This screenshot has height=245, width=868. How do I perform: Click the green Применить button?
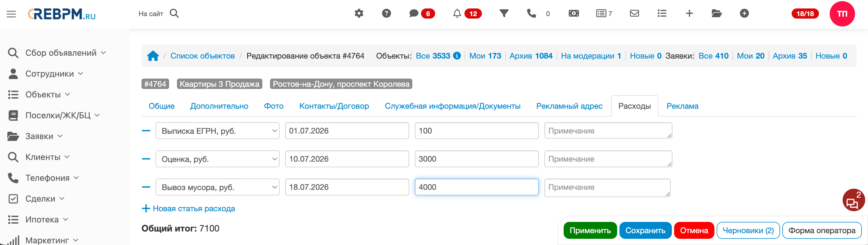point(590,231)
